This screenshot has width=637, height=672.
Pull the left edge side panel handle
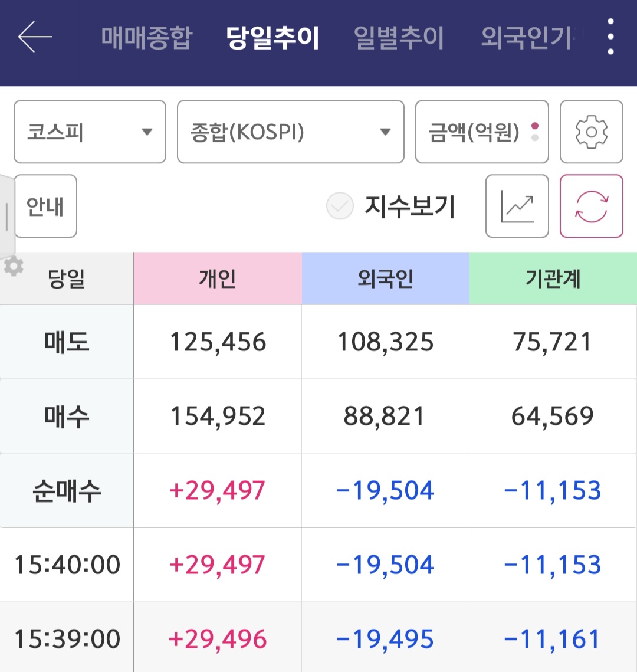point(6,216)
